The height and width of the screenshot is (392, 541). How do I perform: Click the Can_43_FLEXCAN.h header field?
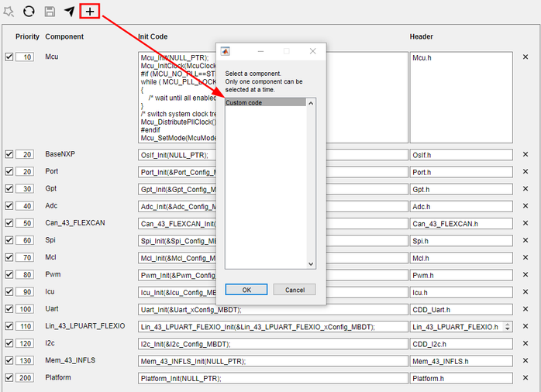(x=461, y=224)
